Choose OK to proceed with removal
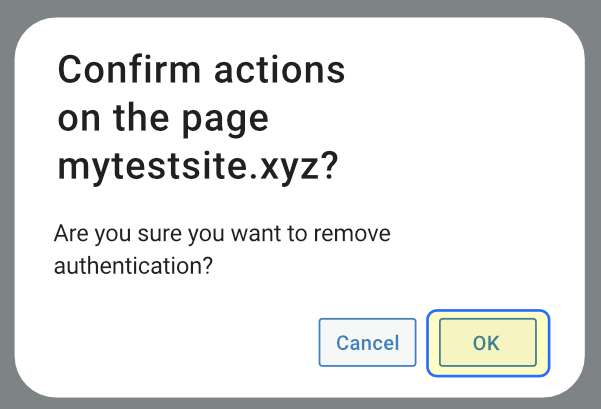601x409 pixels. 487,343
